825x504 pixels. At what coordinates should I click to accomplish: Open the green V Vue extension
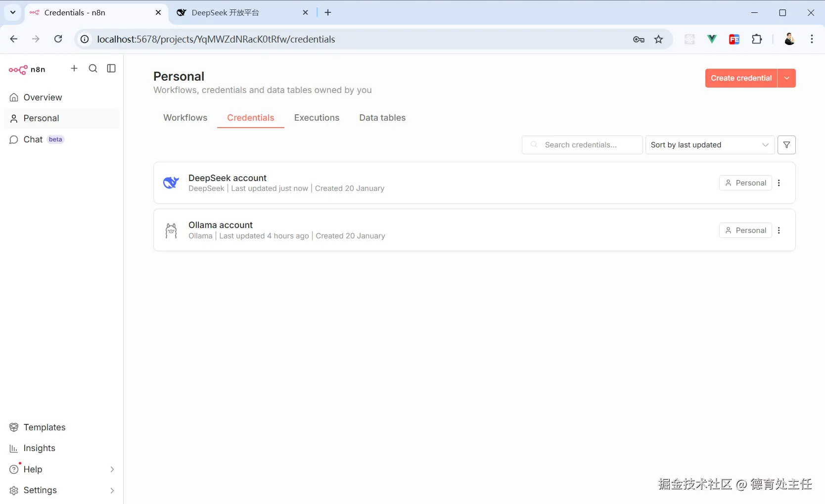coord(712,39)
